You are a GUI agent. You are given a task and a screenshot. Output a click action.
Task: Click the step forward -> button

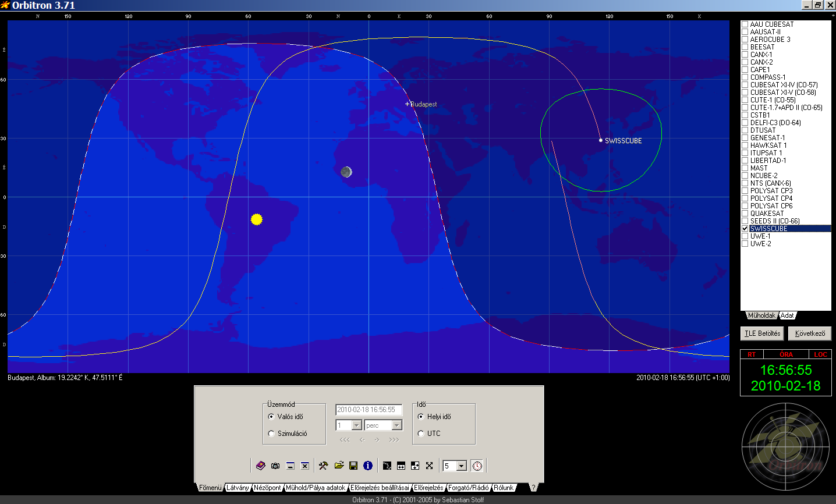[377, 440]
